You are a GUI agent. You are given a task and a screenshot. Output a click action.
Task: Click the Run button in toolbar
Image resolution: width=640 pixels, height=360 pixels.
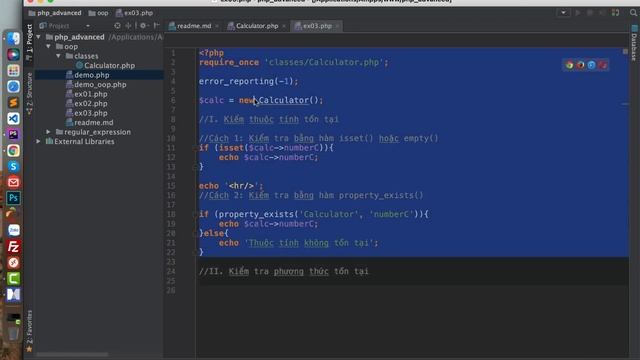point(578,13)
